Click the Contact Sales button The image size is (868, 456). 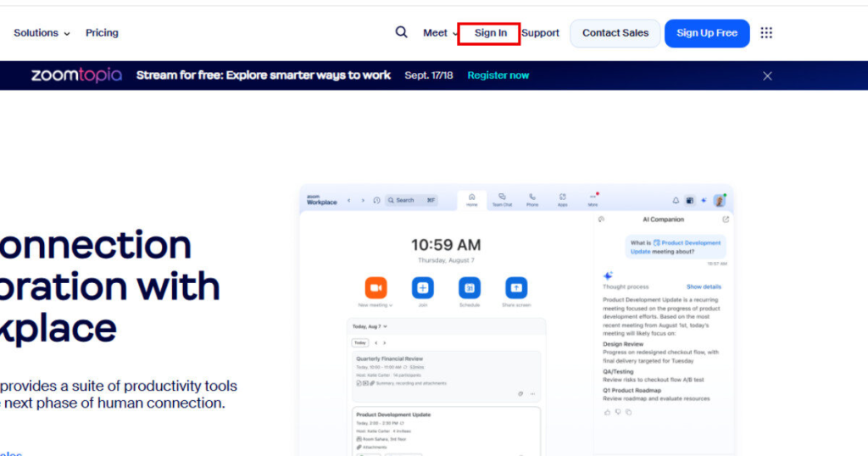pyautogui.click(x=615, y=33)
